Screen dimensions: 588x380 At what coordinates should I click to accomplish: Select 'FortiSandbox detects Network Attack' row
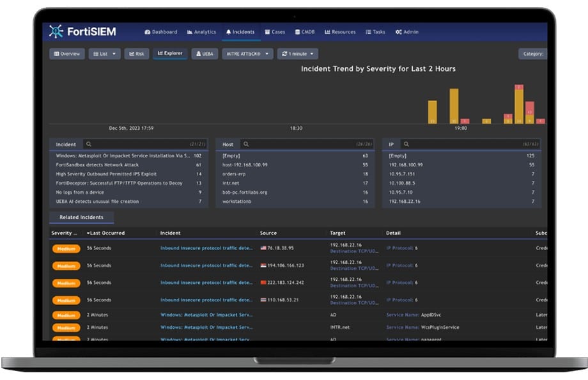coord(128,165)
